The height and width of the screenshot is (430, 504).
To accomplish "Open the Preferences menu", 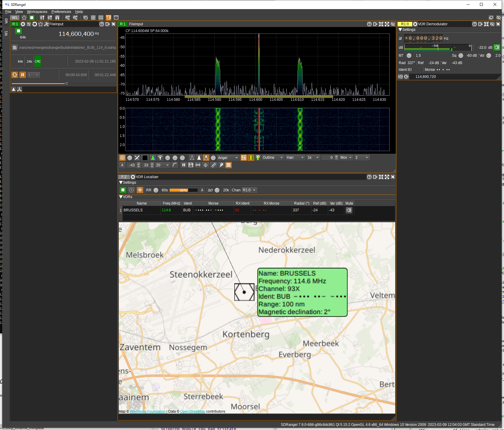I will click(x=61, y=12).
